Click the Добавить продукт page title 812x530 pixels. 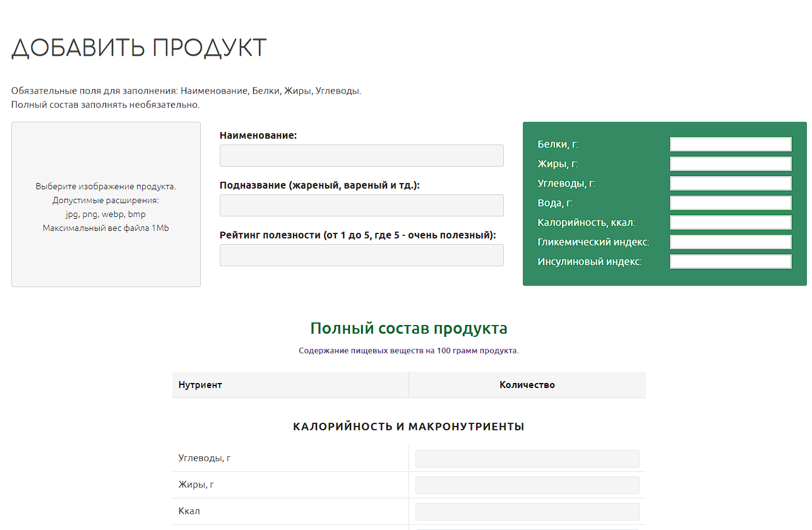click(x=139, y=49)
